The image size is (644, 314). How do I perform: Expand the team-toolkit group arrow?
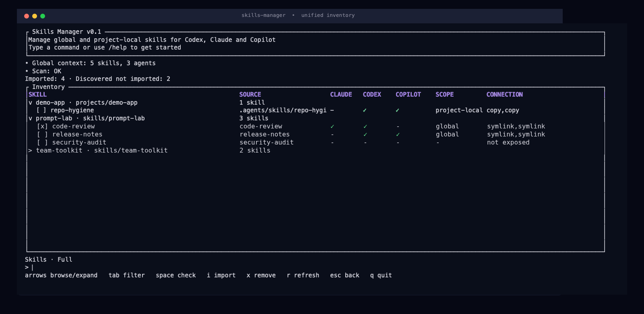click(30, 151)
